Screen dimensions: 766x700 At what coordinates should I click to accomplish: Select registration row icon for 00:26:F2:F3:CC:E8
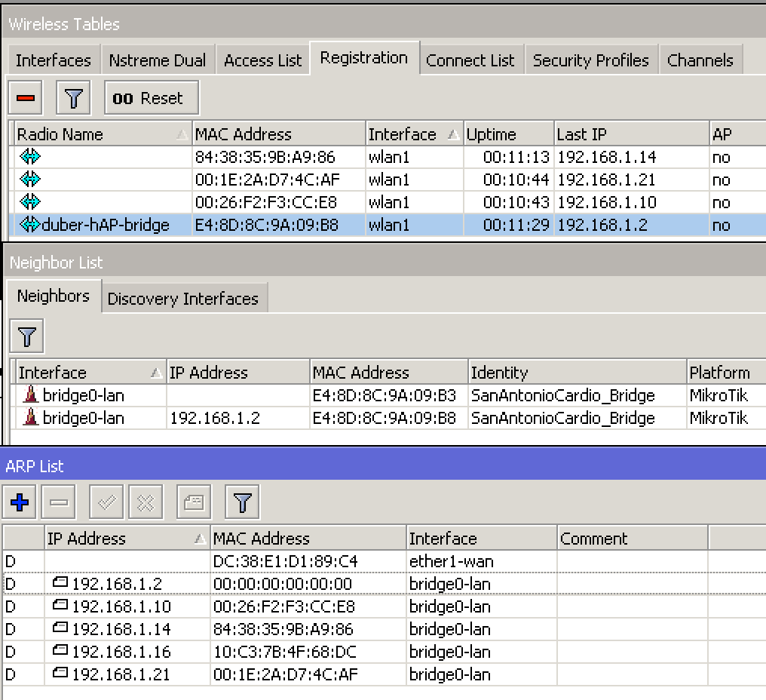click(30, 202)
